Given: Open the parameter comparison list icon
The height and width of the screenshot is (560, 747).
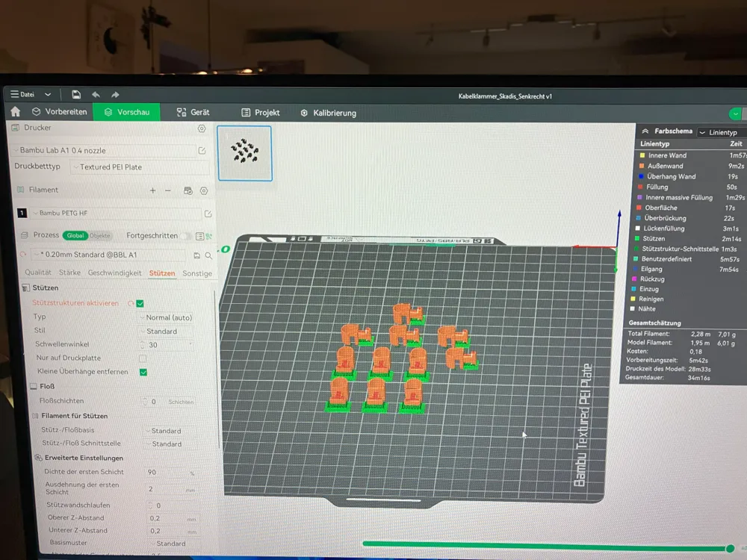Looking at the screenshot, I should pos(199,236).
